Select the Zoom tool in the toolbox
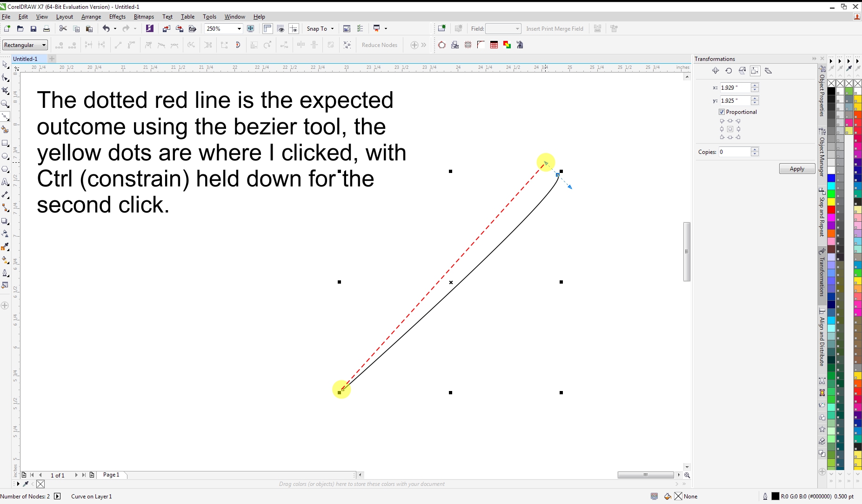The height and width of the screenshot is (504, 862). 5,104
